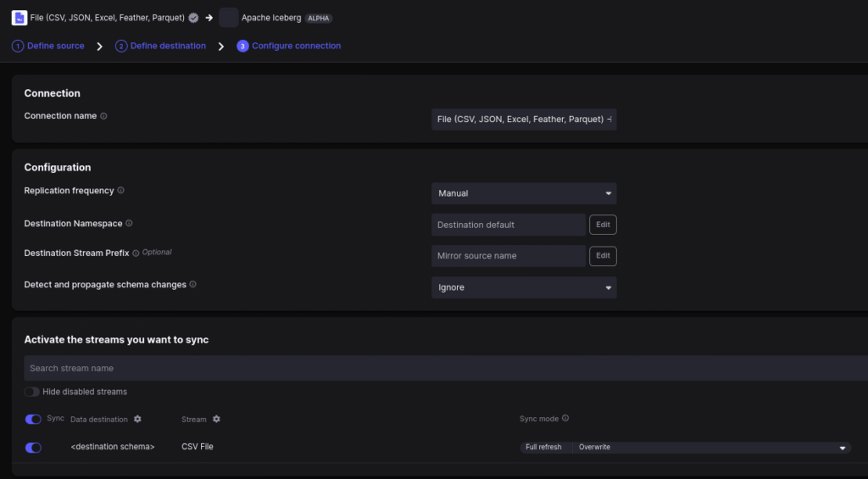Click the Activate the streams you want to sync heading
The width and height of the screenshot is (868, 479).
pyautogui.click(x=116, y=339)
